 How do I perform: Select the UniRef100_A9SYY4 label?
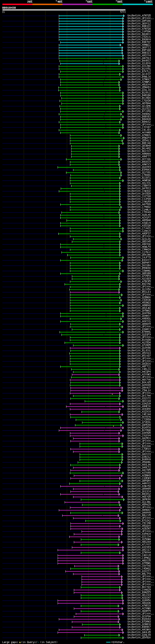139,56
